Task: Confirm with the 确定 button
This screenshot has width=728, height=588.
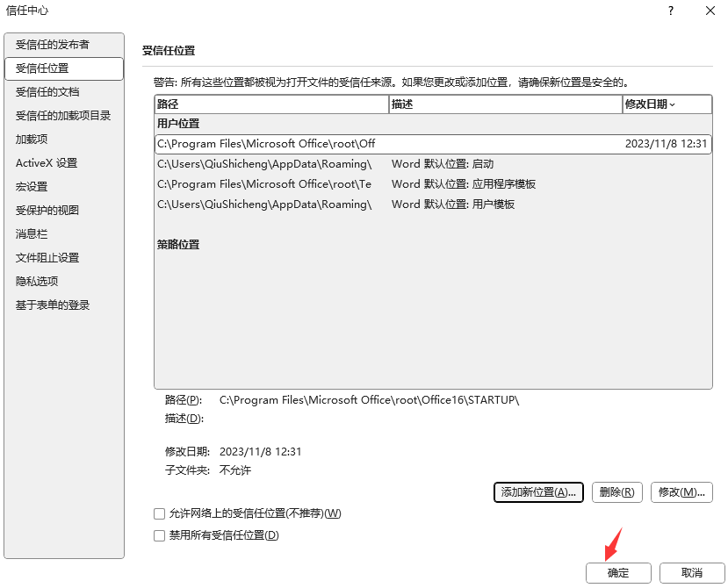Action: pyautogui.click(x=618, y=573)
